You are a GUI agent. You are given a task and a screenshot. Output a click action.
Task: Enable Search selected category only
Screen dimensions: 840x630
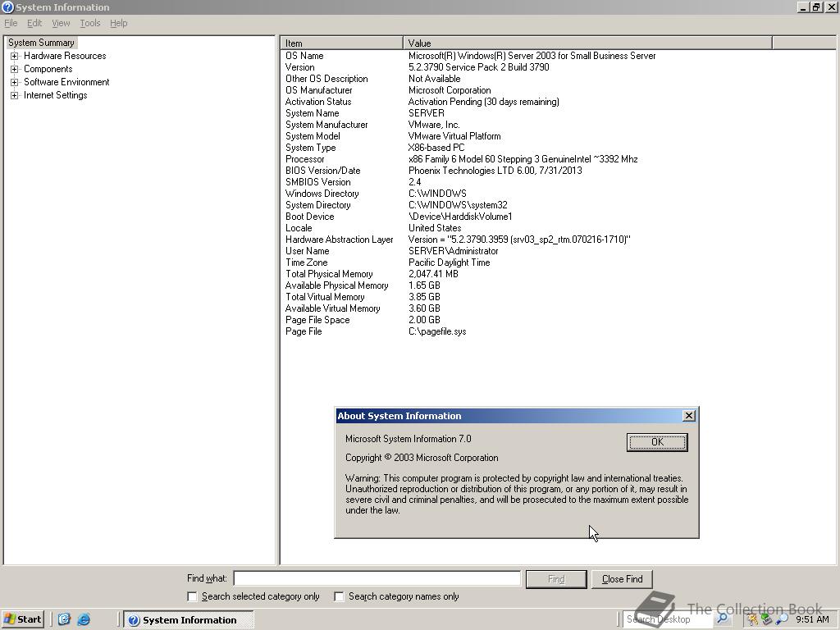192,596
